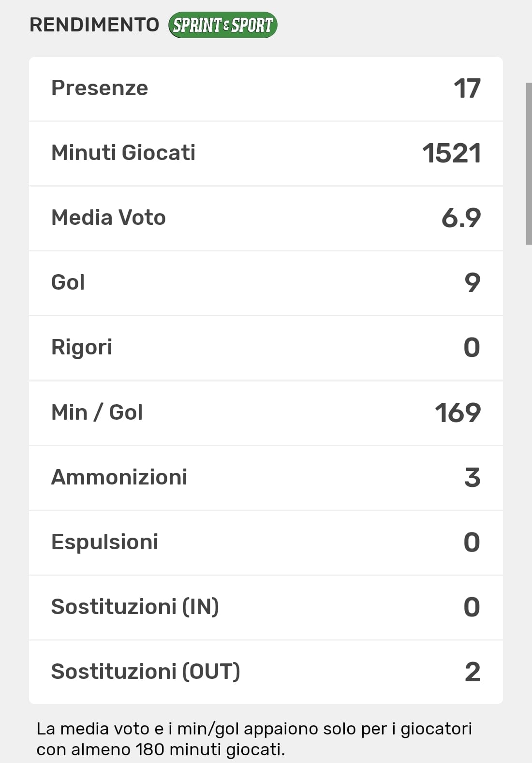Click the Min / Gol label
532x763 pixels.
point(97,412)
